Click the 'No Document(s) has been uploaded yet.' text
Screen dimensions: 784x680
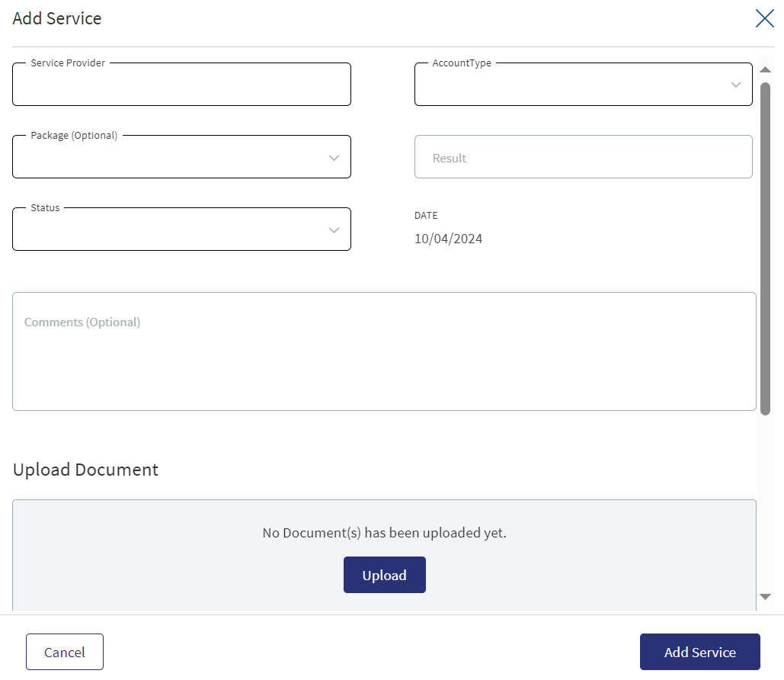click(x=385, y=533)
